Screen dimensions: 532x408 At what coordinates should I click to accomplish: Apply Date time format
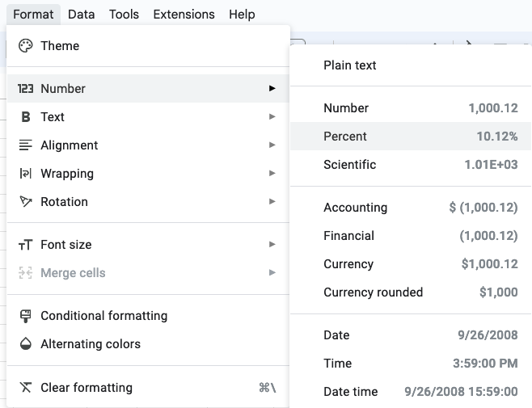tap(411, 391)
